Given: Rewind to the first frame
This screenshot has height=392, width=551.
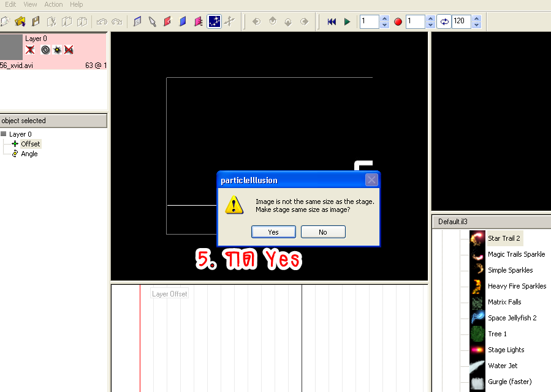Looking at the screenshot, I should coord(332,22).
